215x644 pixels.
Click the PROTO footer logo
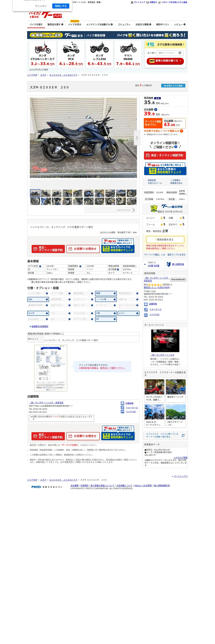click(36, 487)
